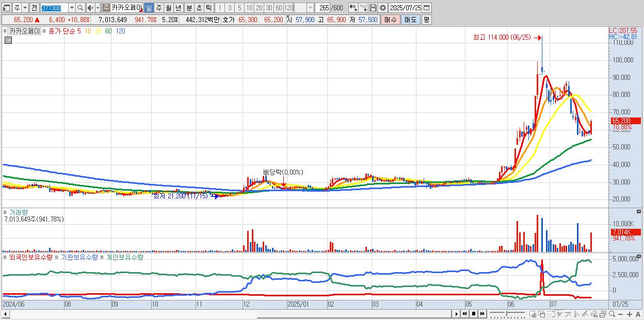Click the grid icon at chart top-left
Viewport: 644px width, 320px height.
coord(8,40)
